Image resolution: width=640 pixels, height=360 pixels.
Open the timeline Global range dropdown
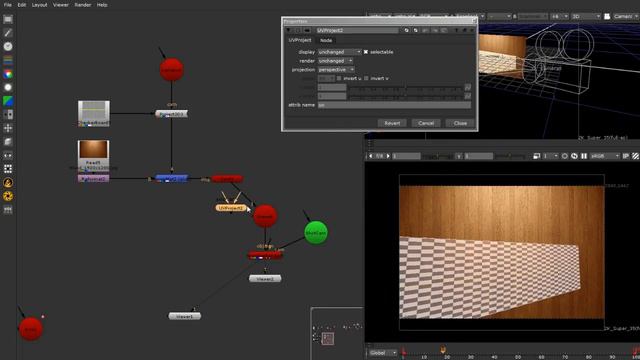tap(383, 353)
